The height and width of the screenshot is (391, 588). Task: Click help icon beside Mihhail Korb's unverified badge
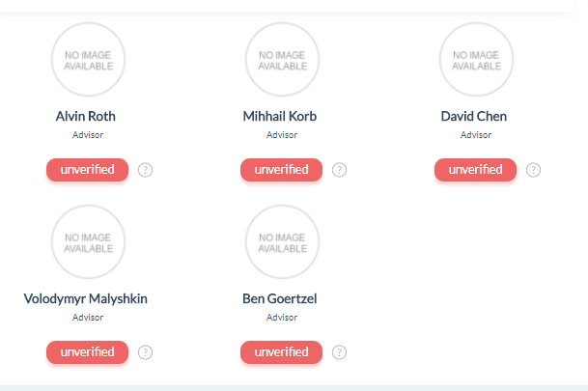pyautogui.click(x=339, y=170)
